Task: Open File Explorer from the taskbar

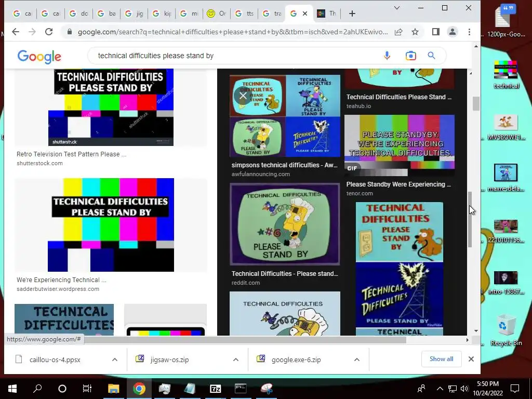Action: tap(114, 389)
